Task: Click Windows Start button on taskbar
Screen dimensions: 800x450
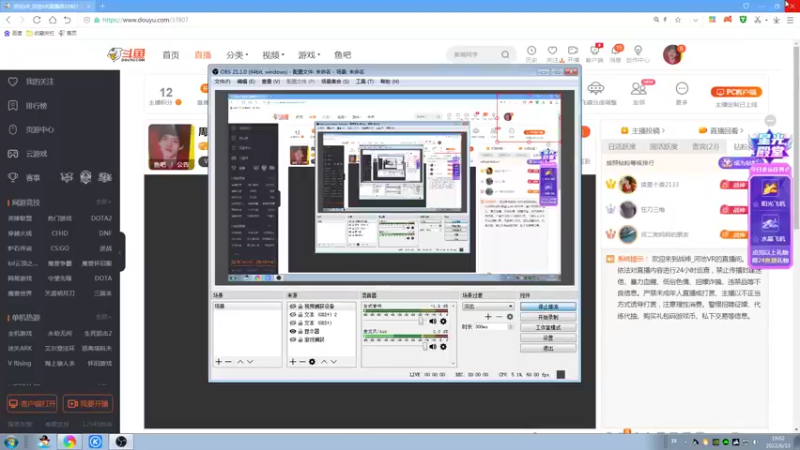Action: 11,442
